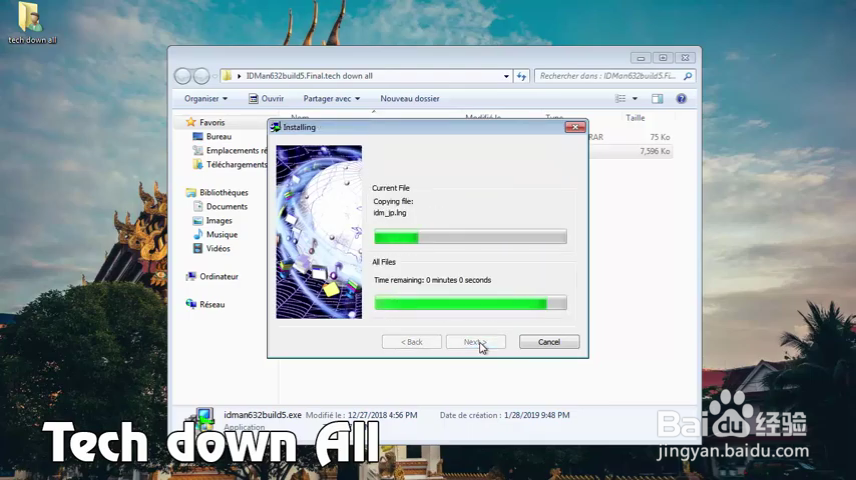The height and width of the screenshot is (480, 856).
Task: Open Téléchargements in the sidebar
Action: click(230, 164)
